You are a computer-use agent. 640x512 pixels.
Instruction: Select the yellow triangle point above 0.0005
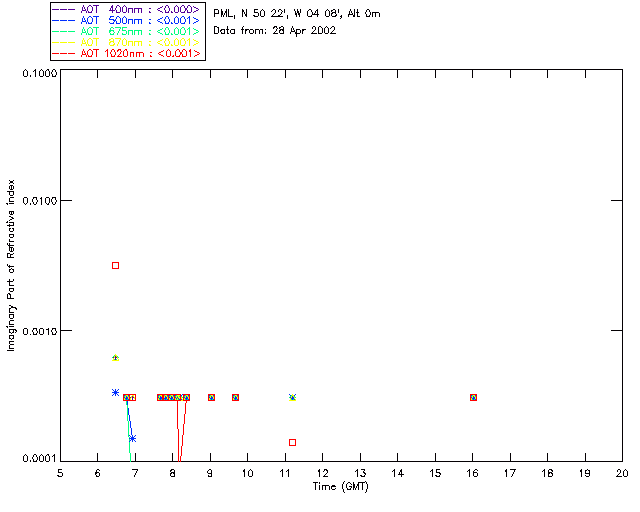116,358
